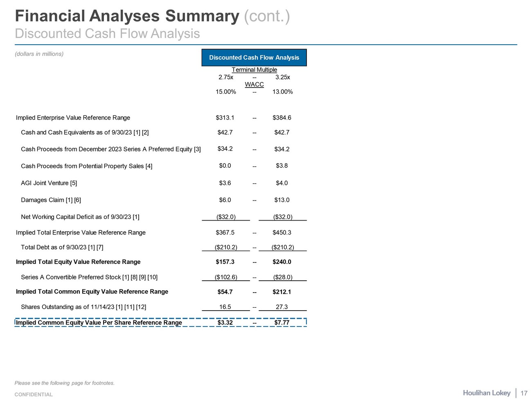The width and height of the screenshot is (532, 399).
Task: Select the Financial Analyses Summary title
Action: (127, 16)
